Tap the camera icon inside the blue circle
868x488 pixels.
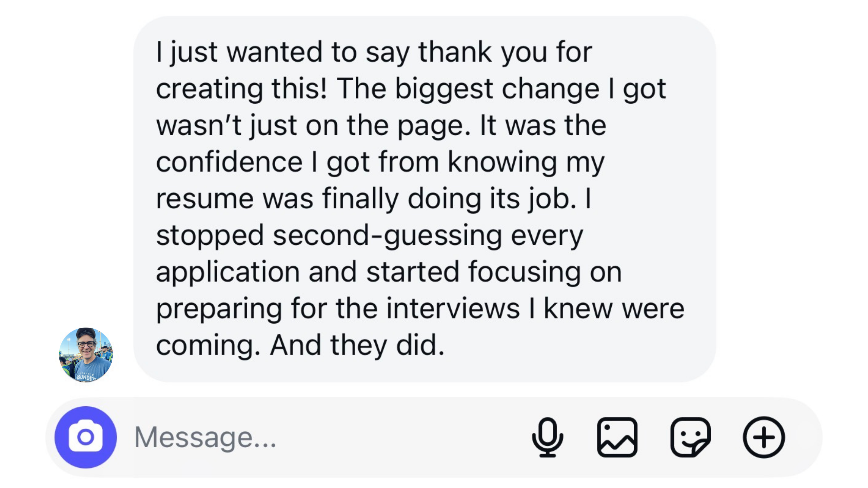86,437
